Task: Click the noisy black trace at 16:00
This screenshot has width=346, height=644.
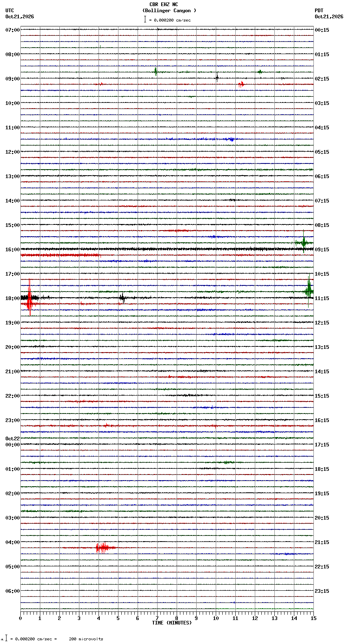Action: click(167, 249)
